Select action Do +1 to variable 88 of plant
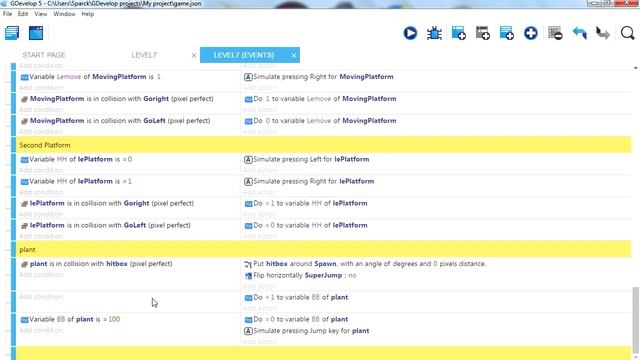This screenshot has width=640, height=360. click(x=296, y=297)
